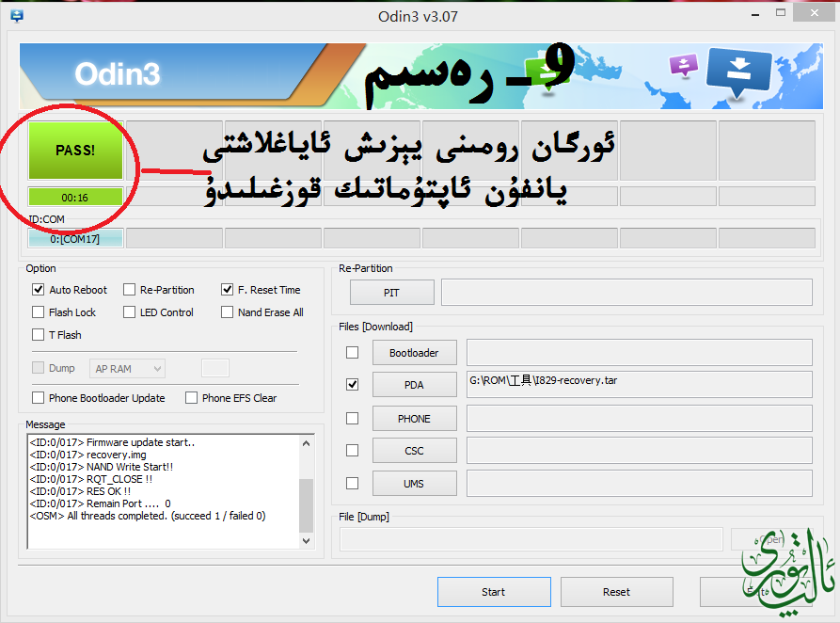Click the 0:[COM17] port box
The image size is (840, 623).
(75, 239)
